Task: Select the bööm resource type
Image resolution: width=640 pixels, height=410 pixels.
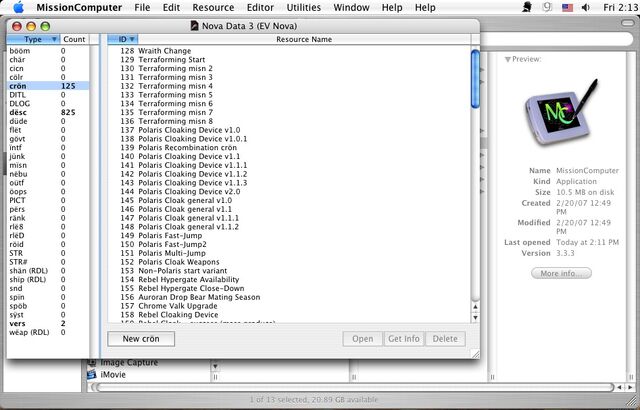Action: [x=48, y=51]
